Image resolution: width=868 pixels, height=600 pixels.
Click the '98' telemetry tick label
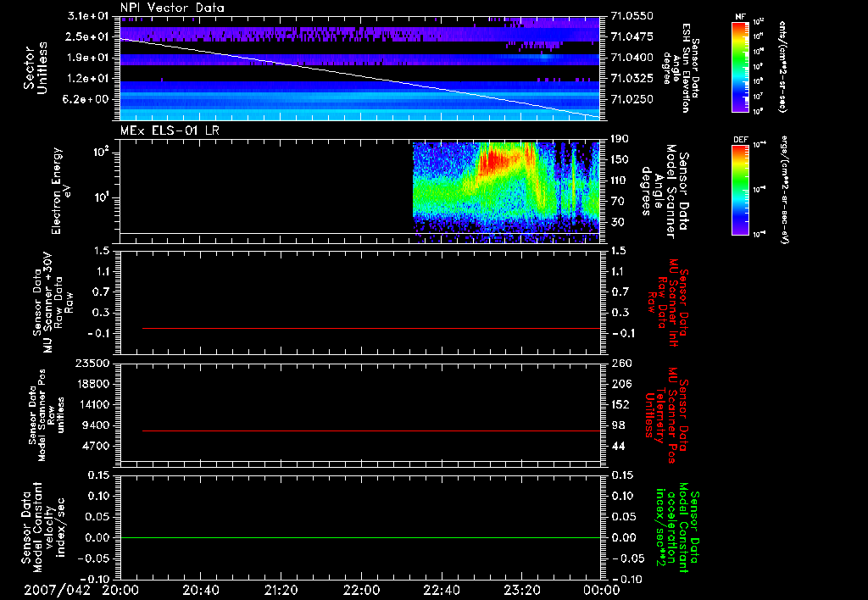click(x=619, y=425)
